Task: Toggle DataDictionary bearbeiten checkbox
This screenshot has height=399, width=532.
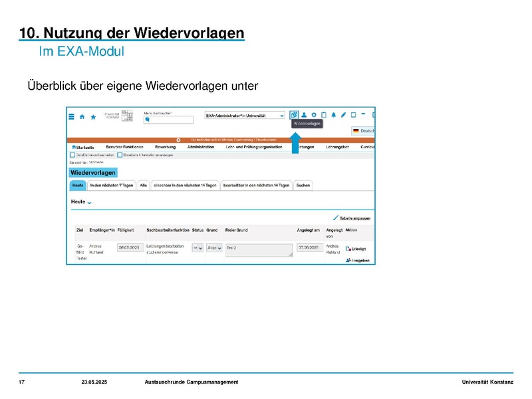Action: 72,155
